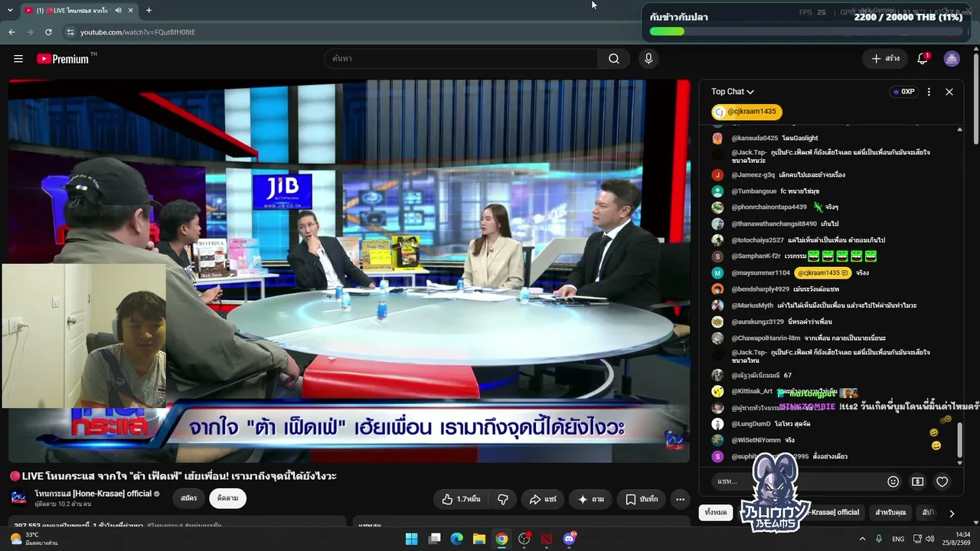Click the address bar URL
The height and width of the screenshot is (551, 980).
pos(138,32)
